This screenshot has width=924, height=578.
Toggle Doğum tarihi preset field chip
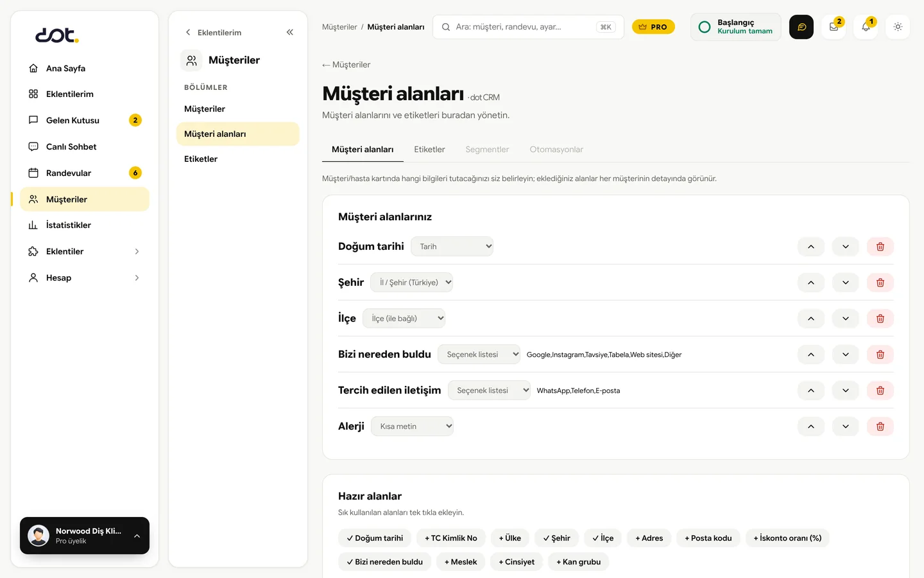point(375,538)
